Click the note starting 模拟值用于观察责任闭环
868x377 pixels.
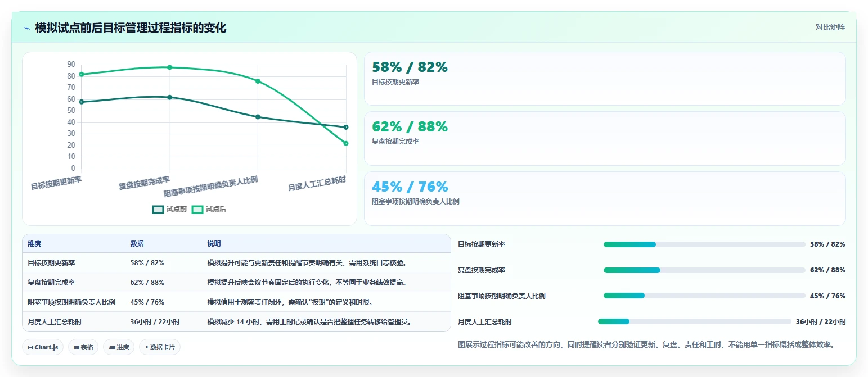tap(290, 302)
